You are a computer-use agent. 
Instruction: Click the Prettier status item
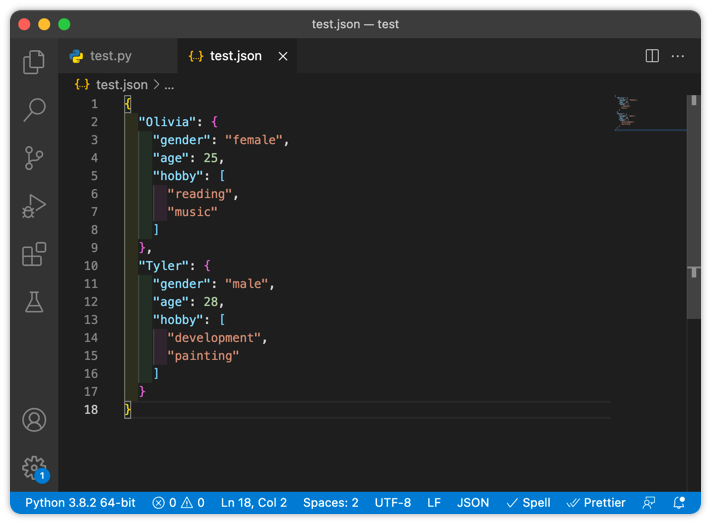(596, 503)
